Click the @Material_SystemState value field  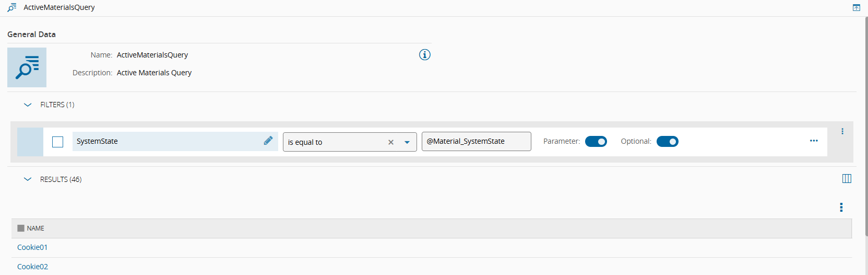click(476, 141)
